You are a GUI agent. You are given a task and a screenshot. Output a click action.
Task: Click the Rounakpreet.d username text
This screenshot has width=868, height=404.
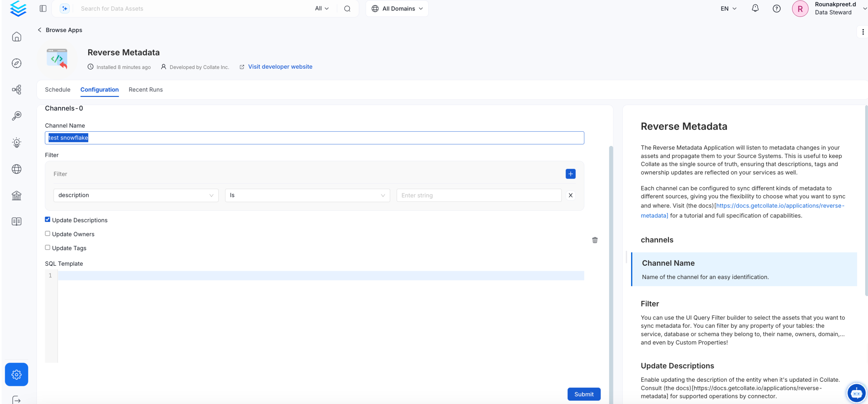pos(835,4)
